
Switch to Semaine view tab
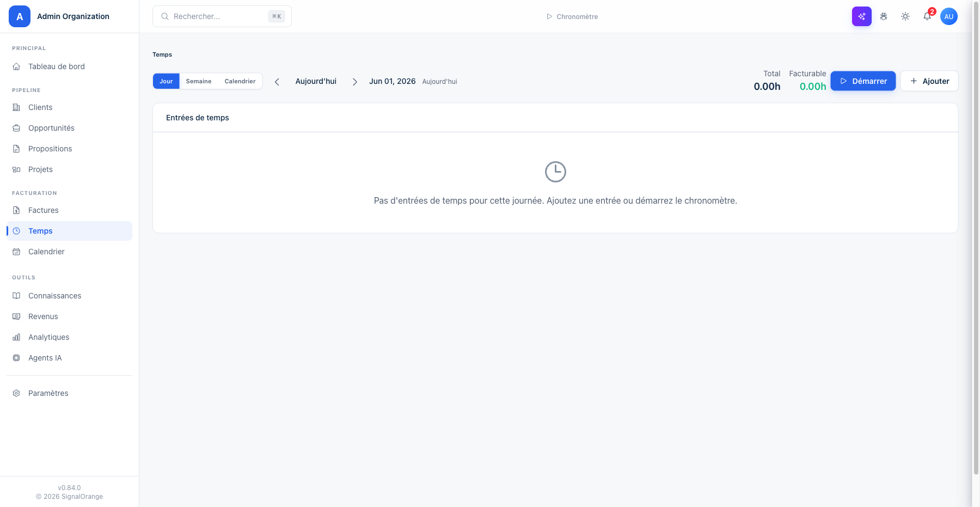(199, 81)
